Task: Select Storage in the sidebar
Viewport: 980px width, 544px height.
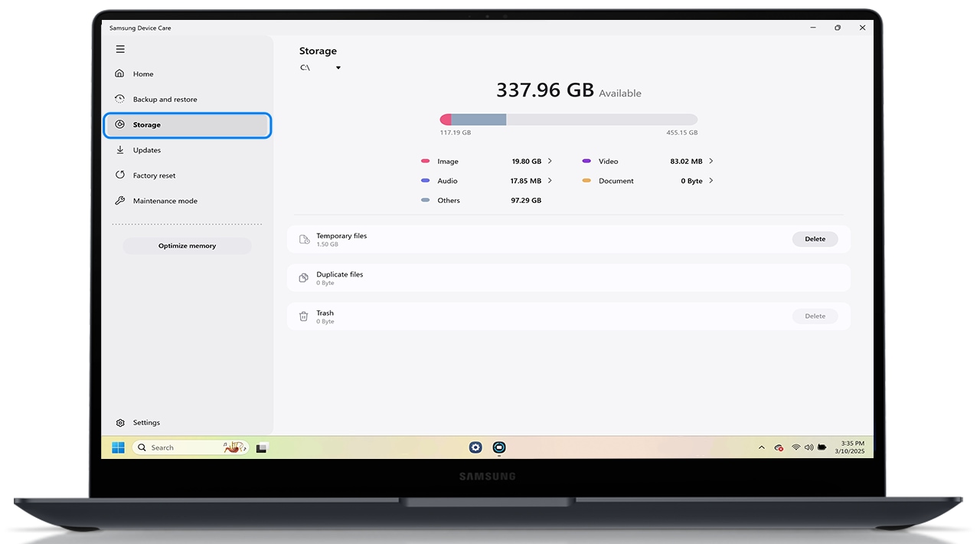Action: 188,125
